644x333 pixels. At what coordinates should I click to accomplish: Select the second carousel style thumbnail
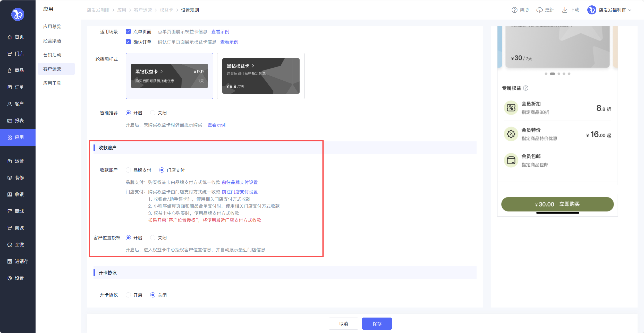tap(261, 76)
